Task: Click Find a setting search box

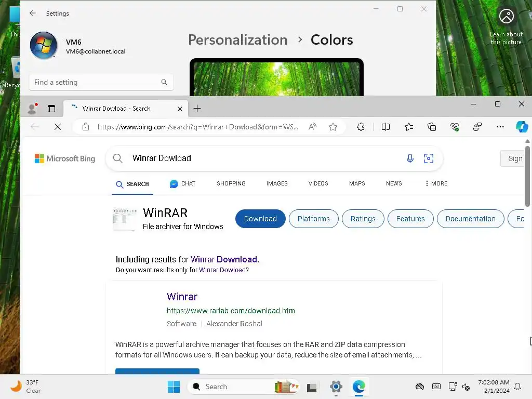Action: 101,82
